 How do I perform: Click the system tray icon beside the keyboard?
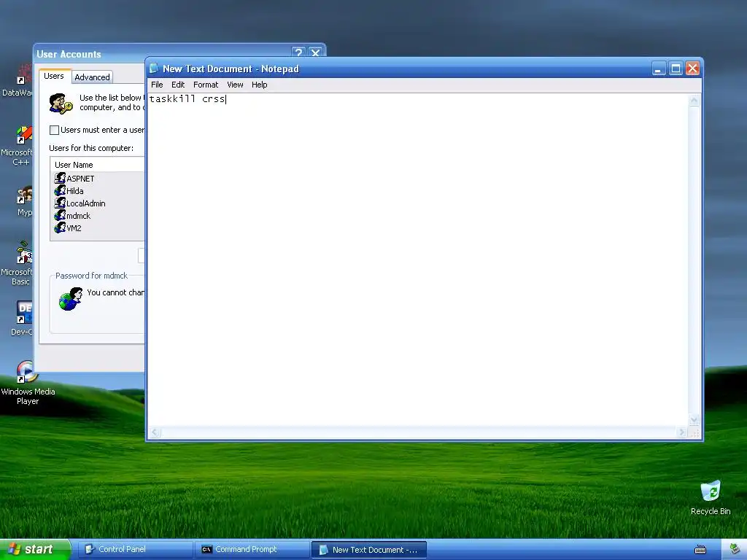[735, 549]
